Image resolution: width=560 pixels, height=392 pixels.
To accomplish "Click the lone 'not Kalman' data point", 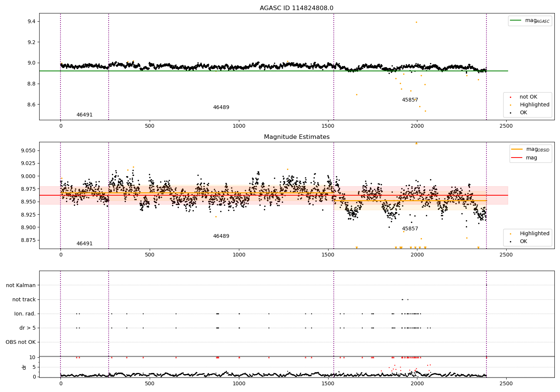I will click(x=486, y=285).
